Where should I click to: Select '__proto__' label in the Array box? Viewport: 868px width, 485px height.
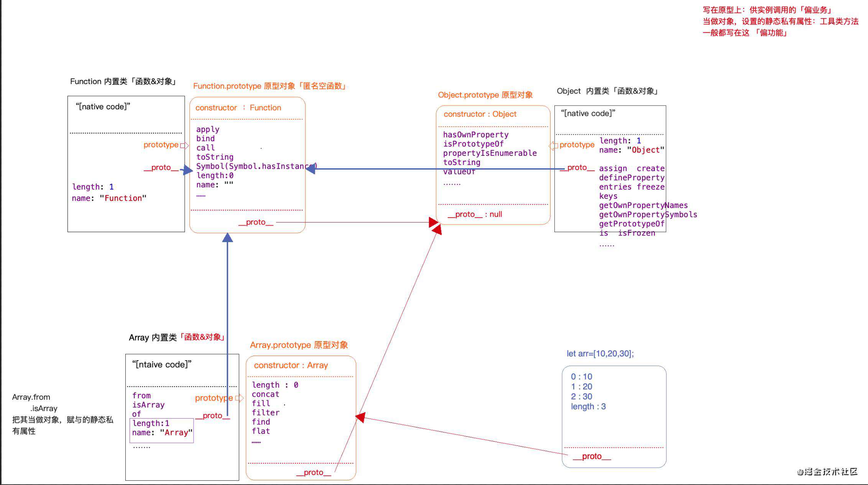(x=213, y=416)
